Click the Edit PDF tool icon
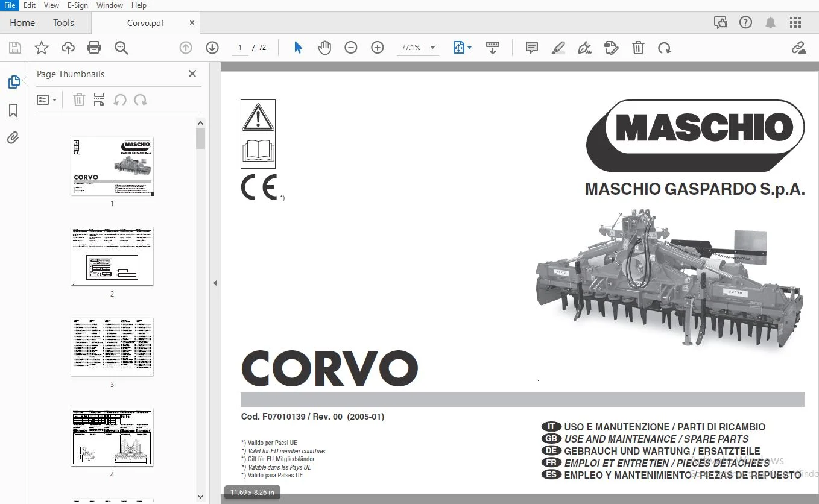 [x=612, y=48]
